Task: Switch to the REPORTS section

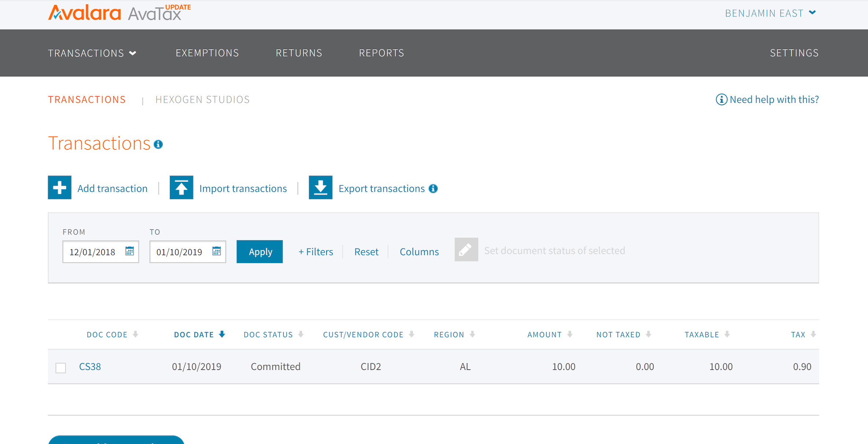Action: [381, 53]
